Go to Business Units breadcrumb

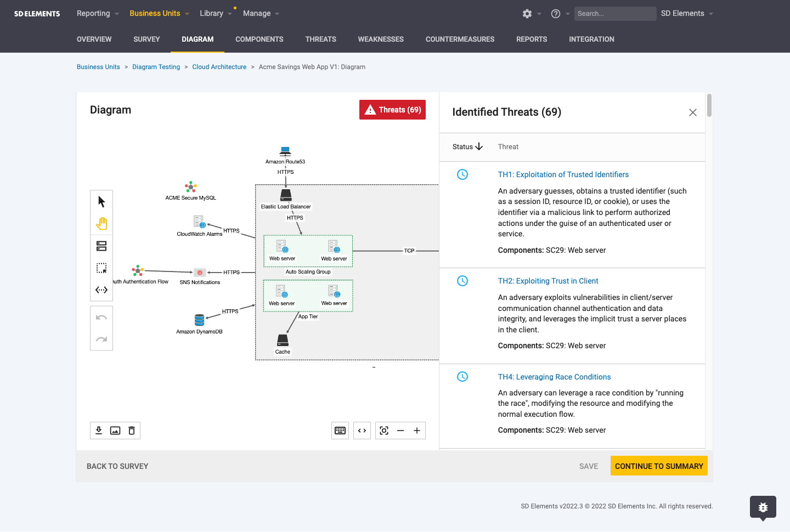pyautogui.click(x=98, y=67)
